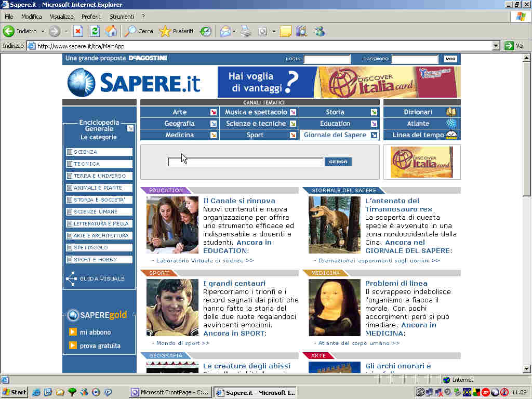Open the Giornale del Sapere channel
The width and height of the screenshot is (532, 399).
point(339,135)
